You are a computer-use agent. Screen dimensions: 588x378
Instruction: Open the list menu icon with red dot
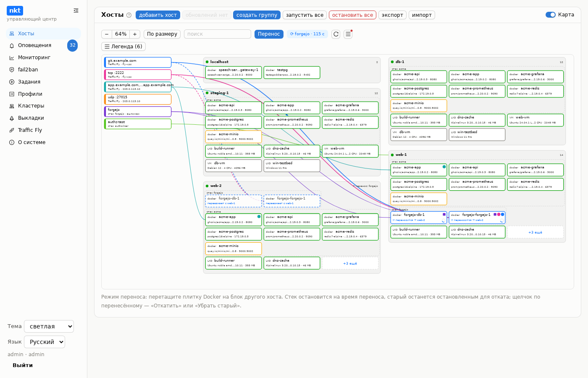pyautogui.click(x=348, y=34)
